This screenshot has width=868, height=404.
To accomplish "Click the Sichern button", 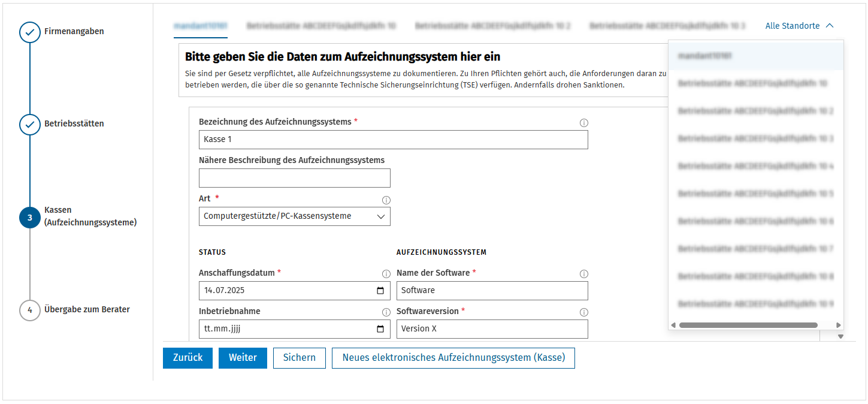I will (300, 358).
